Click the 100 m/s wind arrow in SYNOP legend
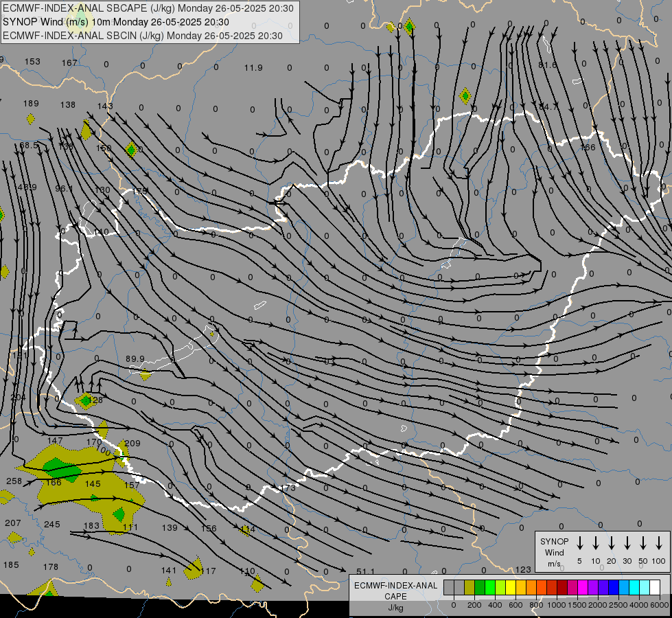Image resolution: width=672 pixels, height=618 pixels. click(x=659, y=543)
